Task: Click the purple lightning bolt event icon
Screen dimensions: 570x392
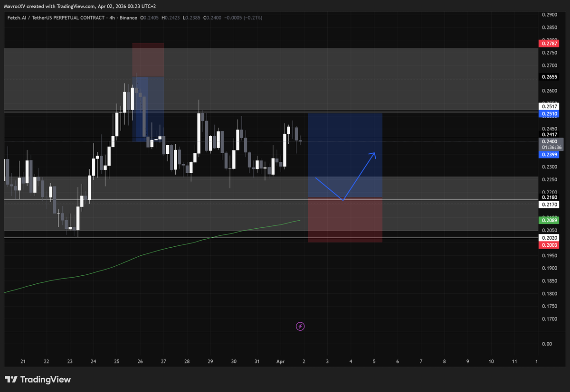Action: 300,326
